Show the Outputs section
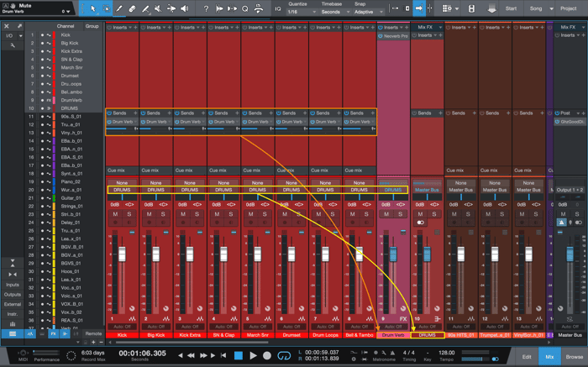The width and height of the screenshot is (588, 367). (x=13, y=295)
